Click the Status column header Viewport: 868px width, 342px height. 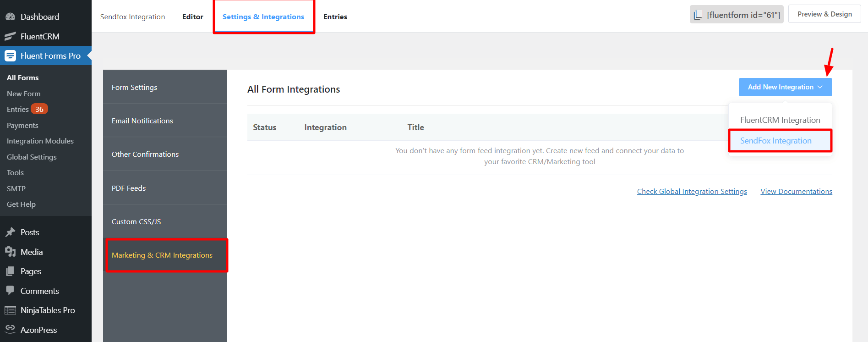pyautogui.click(x=265, y=127)
